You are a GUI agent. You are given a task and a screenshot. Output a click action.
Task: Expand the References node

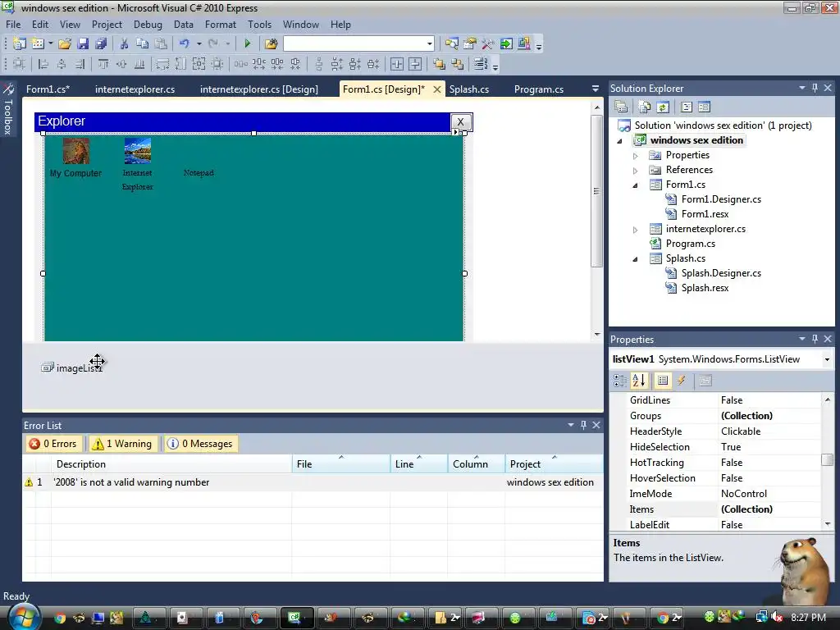click(x=636, y=171)
